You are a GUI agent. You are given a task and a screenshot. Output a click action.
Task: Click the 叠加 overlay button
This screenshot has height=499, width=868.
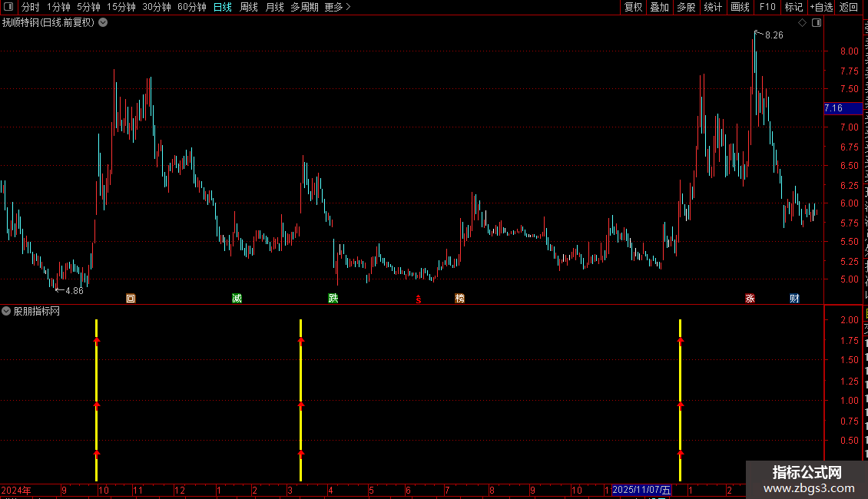coord(660,7)
